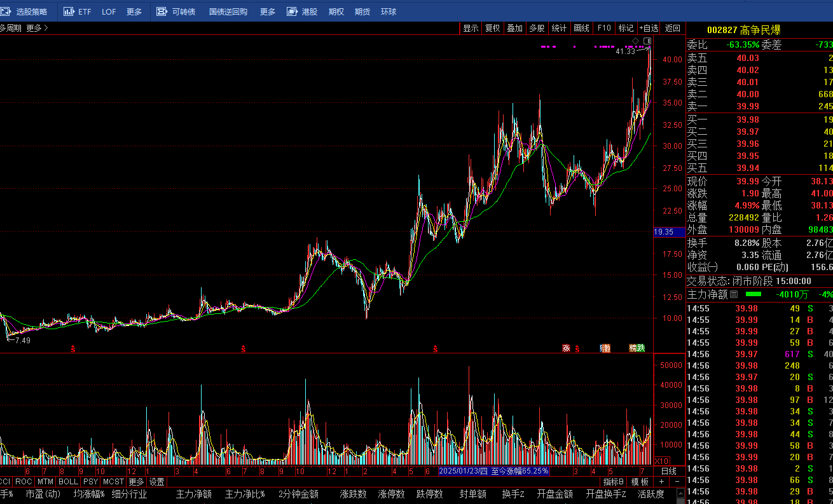
Task: Open the 选股策略 stock screening icon
Action: (x=4, y=11)
